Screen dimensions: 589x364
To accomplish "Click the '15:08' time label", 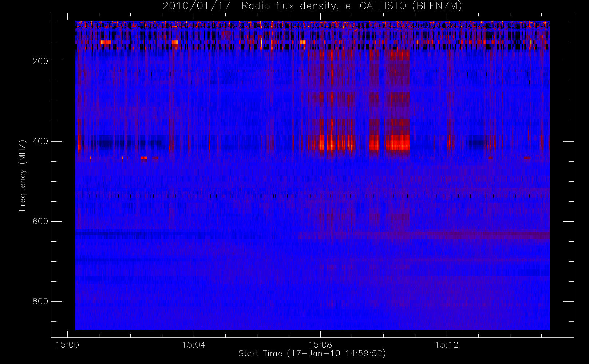I will tap(320, 344).
